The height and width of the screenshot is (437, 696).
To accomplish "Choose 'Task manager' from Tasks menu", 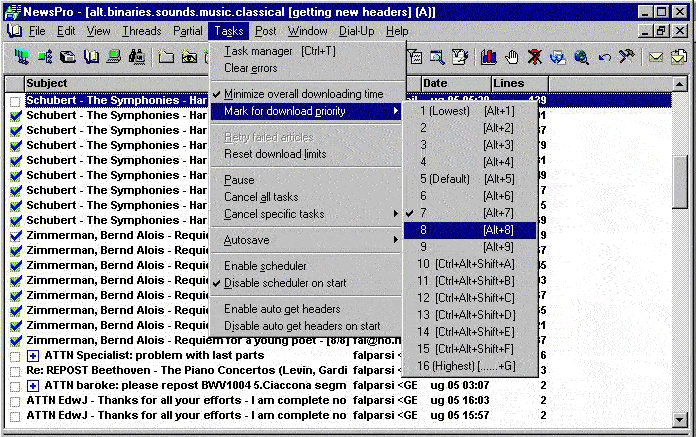I will (258, 51).
